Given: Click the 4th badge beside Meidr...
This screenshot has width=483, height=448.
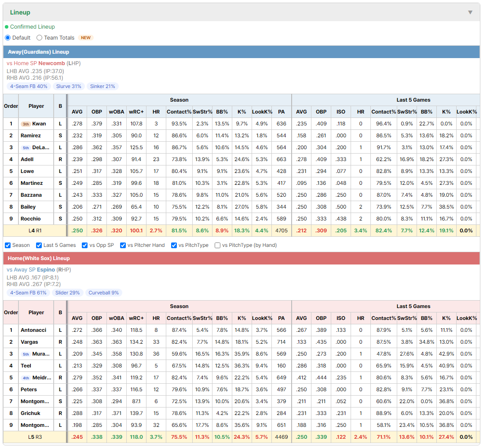Looking at the screenshot, I should 26,378.
